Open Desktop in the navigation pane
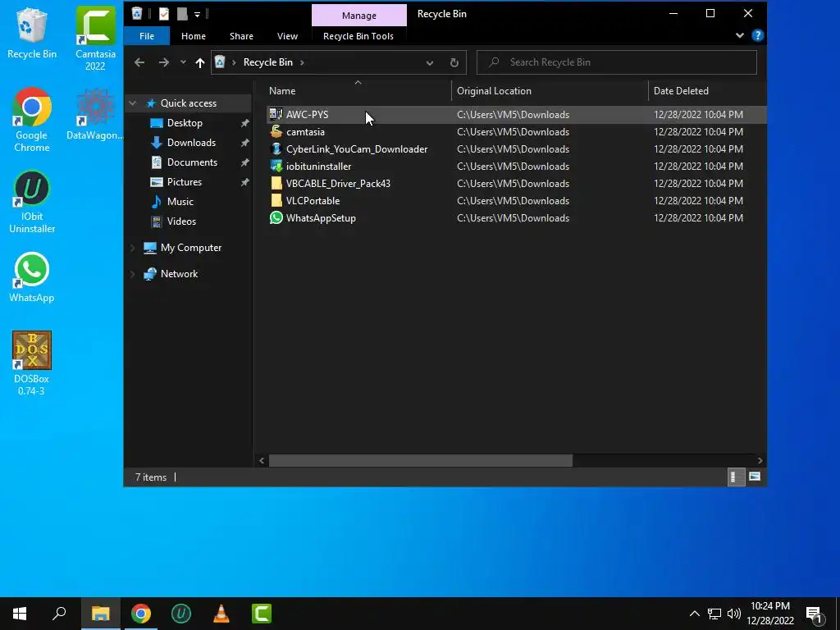 coord(185,123)
